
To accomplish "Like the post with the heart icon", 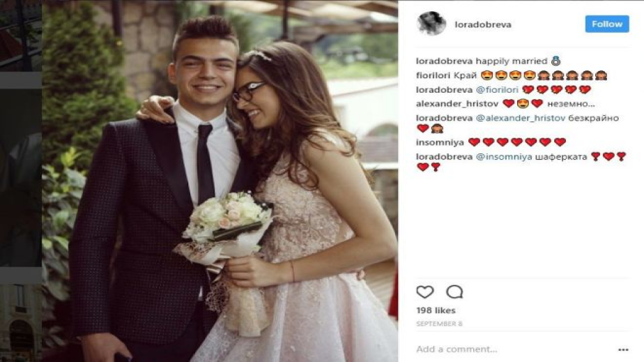I will point(424,292).
